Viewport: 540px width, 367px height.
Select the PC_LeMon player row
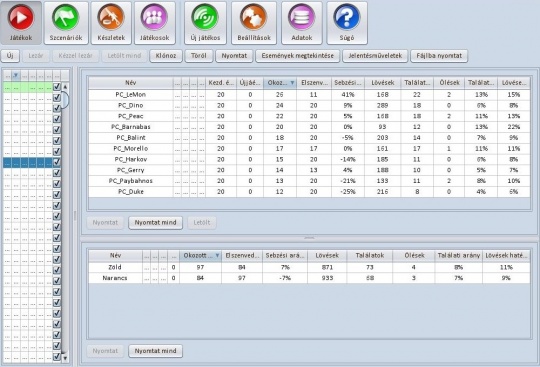point(309,94)
